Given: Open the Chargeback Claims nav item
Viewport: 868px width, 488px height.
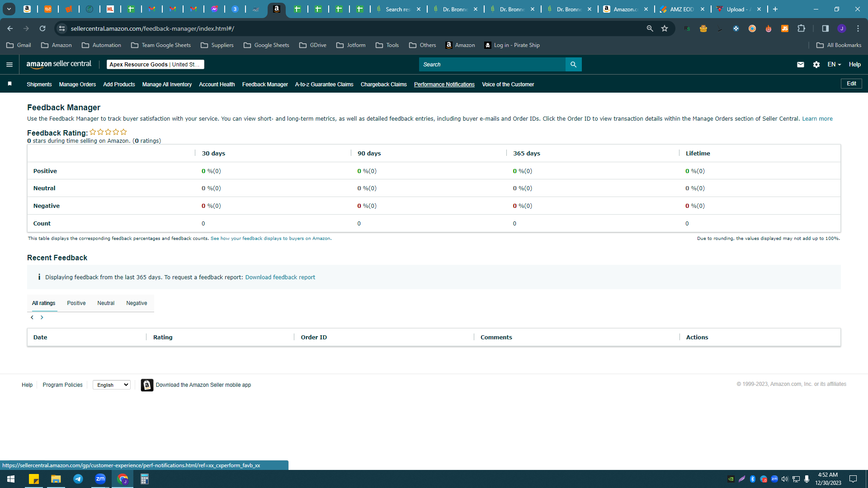Looking at the screenshot, I should coord(384,84).
